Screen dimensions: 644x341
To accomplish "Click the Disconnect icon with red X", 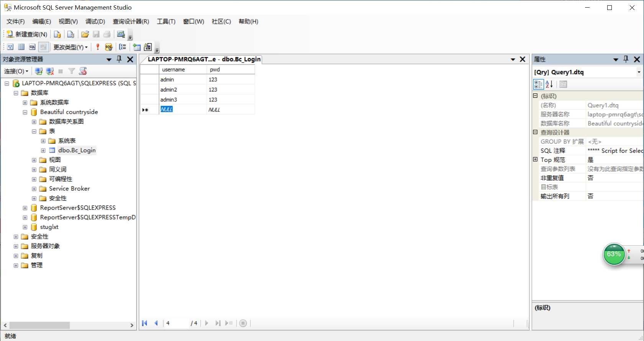I will [50, 71].
